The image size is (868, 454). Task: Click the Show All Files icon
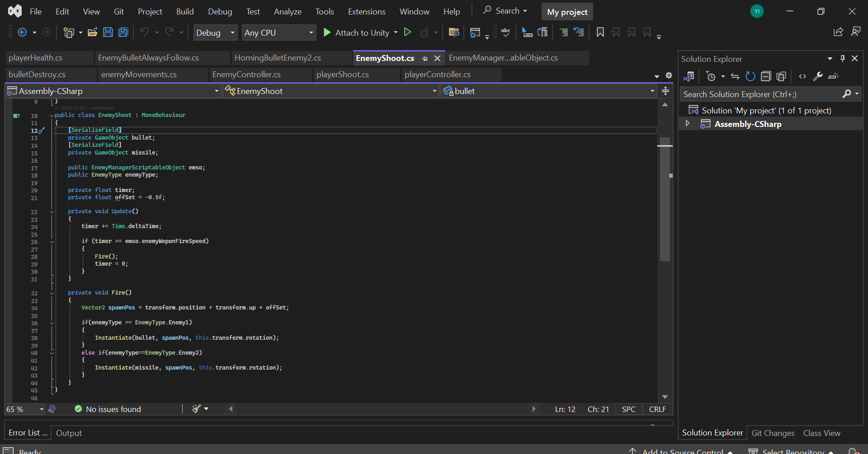click(x=781, y=76)
